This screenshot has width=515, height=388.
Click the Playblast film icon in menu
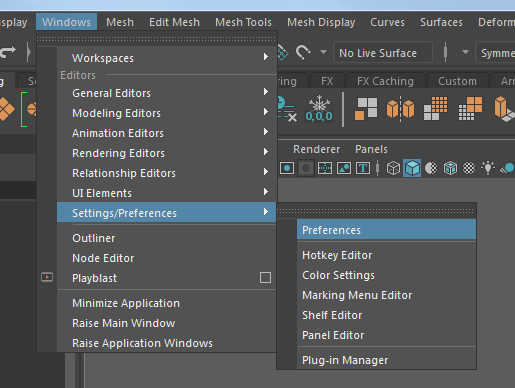(47, 277)
